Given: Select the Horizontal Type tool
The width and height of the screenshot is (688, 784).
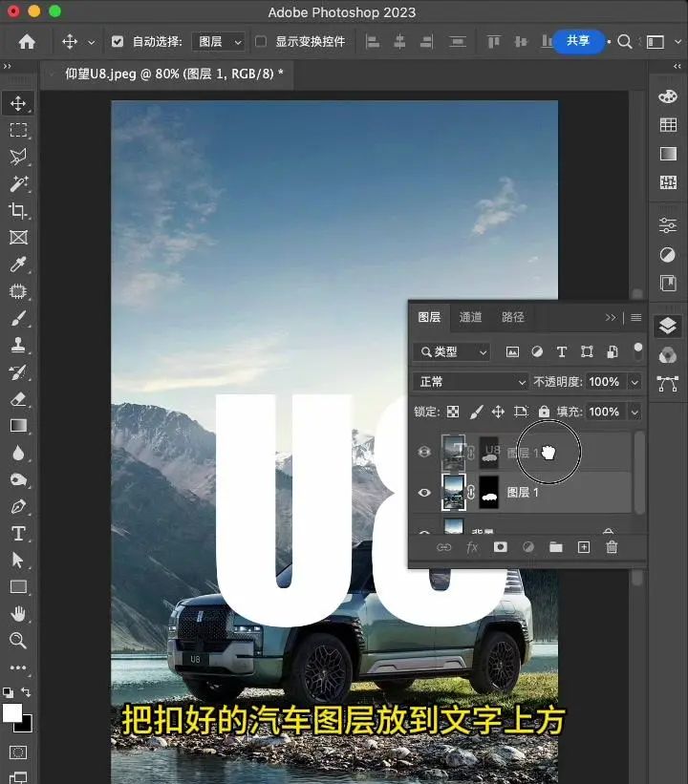Looking at the screenshot, I should (x=18, y=533).
